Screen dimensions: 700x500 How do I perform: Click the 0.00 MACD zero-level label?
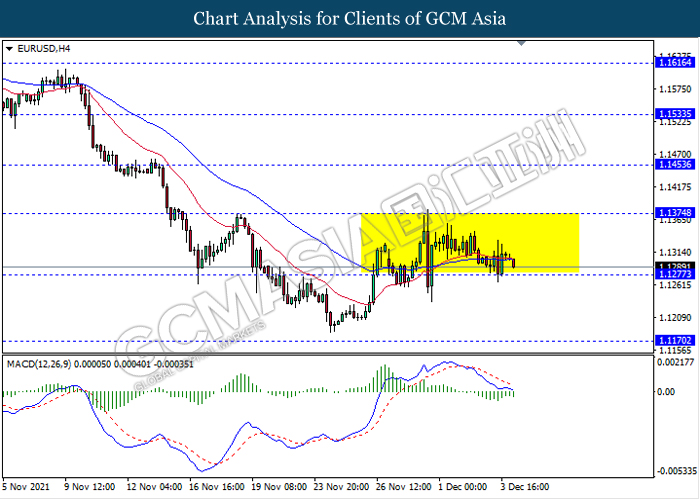click(667, 392)
